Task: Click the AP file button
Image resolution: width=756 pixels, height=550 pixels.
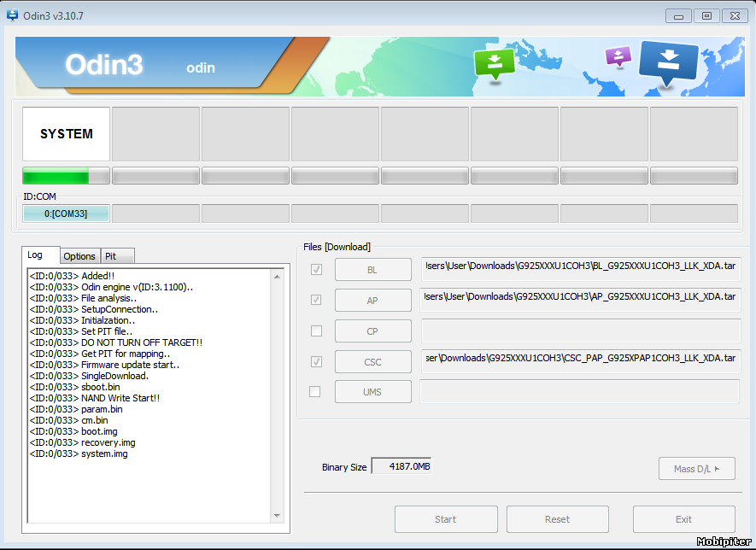Action: click(373, 301)
